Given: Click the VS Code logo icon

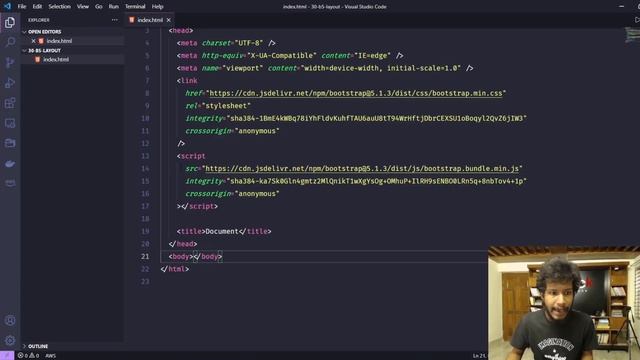Looking at the screenshot, I should pos(7,6).
